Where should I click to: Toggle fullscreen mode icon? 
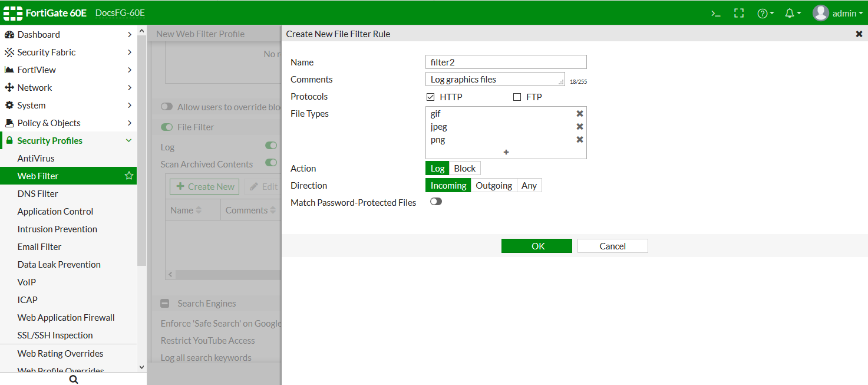[739, 13]
